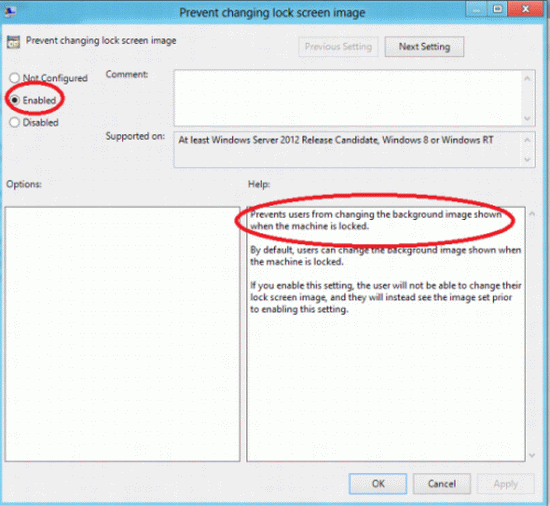Click the 'Prevents users from changing' help text
550x506 pixels.
pos(376,220)
